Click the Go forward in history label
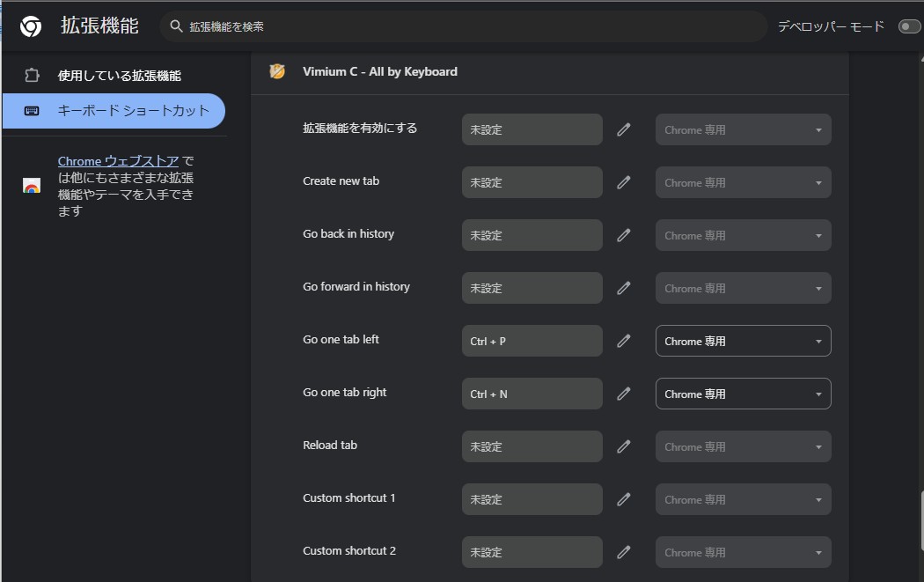 coord(356,286)
